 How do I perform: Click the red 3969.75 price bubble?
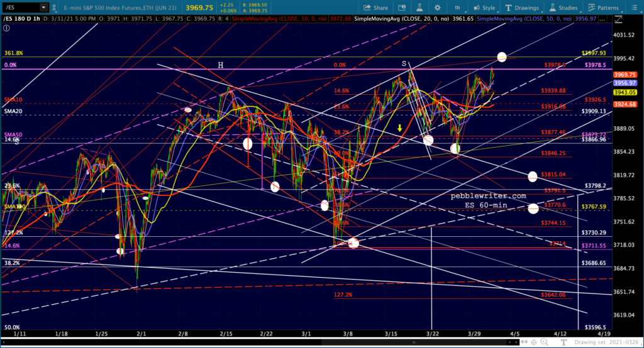tap(625, 75)
